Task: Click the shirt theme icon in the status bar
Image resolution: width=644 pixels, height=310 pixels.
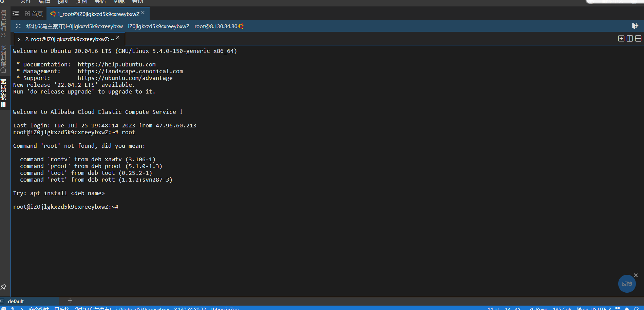Action: pos(636,308)
